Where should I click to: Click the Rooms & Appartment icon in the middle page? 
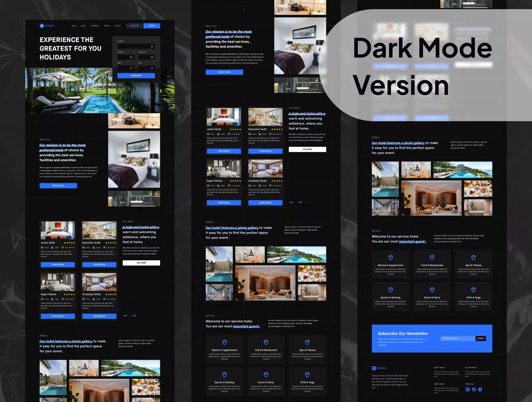225,342
